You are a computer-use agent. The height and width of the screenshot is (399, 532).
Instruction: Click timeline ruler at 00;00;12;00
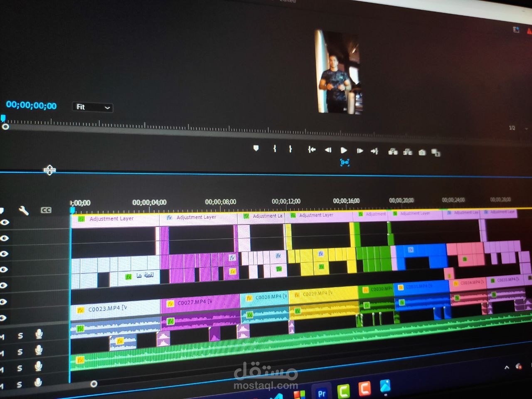tap(286, 201)
